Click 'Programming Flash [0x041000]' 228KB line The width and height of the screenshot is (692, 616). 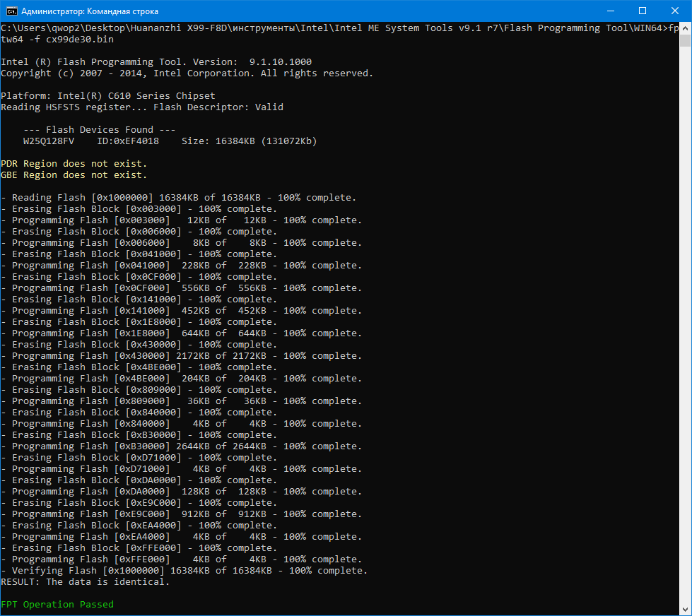(x=182, y=266)
